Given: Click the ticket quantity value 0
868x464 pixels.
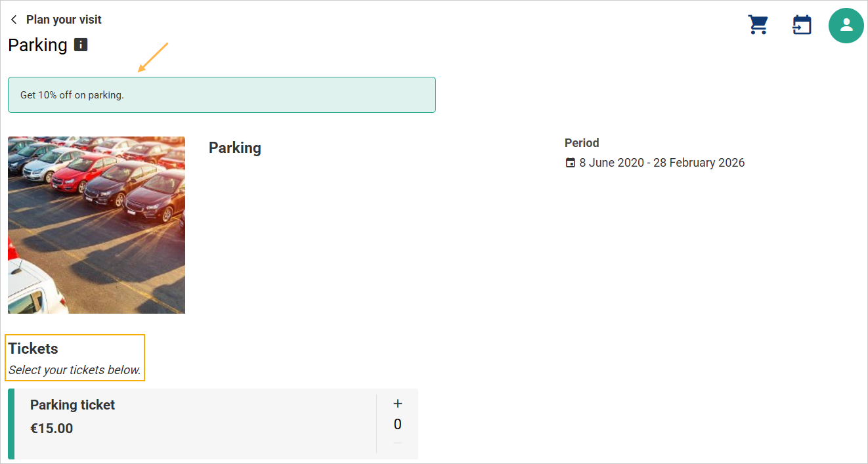Looking at the screenshot, I should coord(397,425).
